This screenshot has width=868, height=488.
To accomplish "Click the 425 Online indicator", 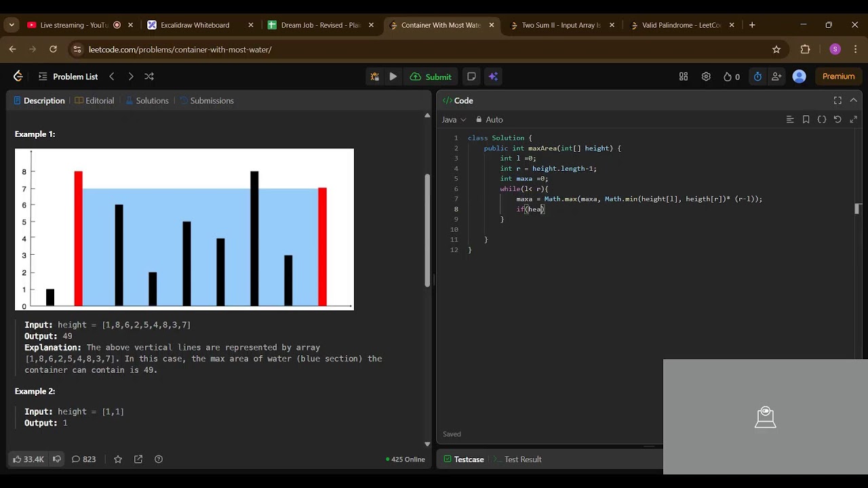I will click(x=406, y=459).
